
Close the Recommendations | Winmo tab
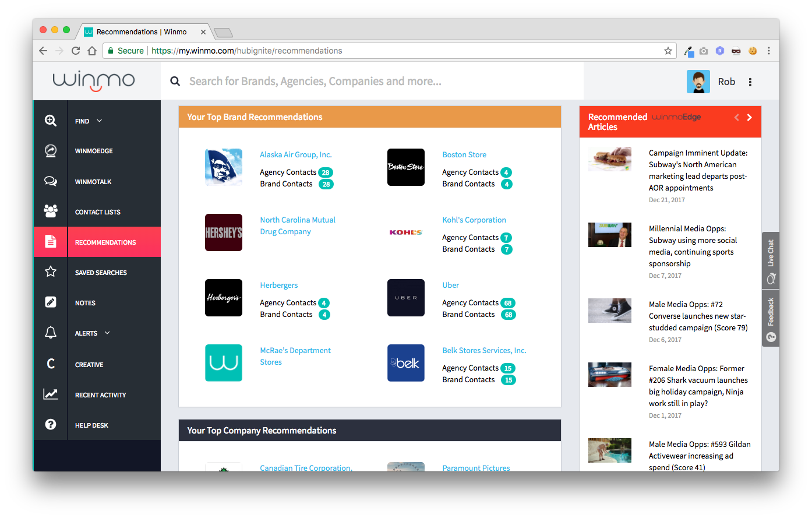pos(203,32)
